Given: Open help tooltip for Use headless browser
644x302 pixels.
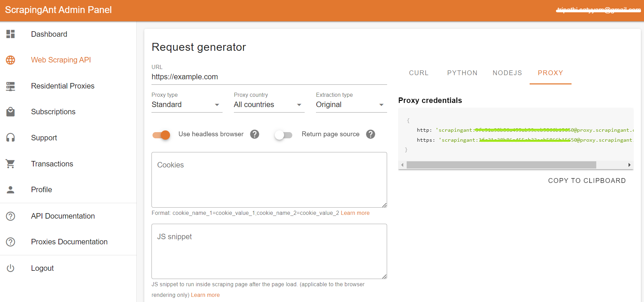Looking at the screenshot, I should tap(255, 134).
